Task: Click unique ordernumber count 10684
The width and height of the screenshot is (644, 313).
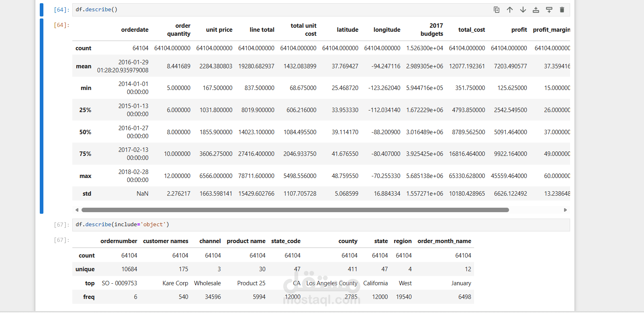Action: (x=129, y=269)
